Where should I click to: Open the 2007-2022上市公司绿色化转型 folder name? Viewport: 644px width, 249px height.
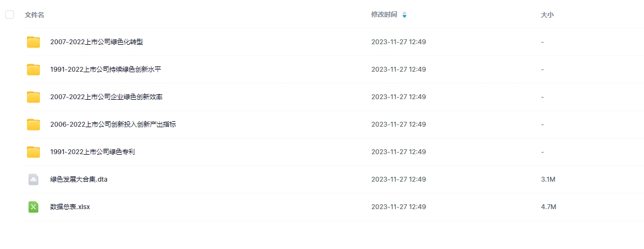pos(97,42)
